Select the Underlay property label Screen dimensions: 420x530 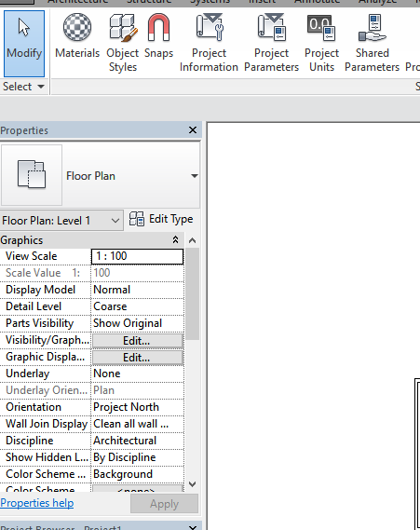pyautogui.click(x=28, y=374)
